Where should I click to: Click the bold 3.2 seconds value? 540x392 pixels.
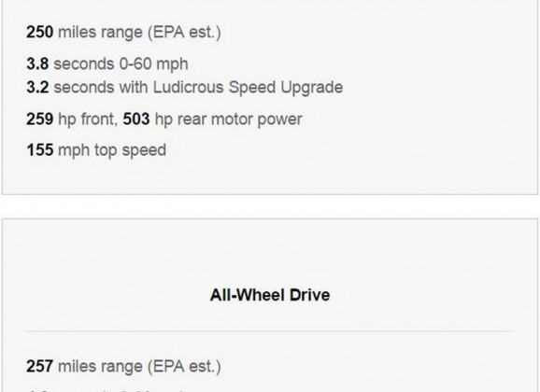pyautogui.click(x=37, y=87)
